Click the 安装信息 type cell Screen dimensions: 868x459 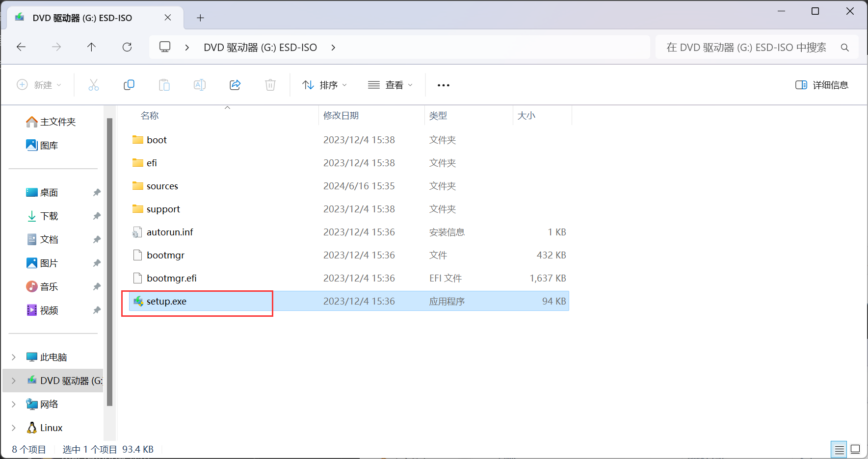[447, 232]
